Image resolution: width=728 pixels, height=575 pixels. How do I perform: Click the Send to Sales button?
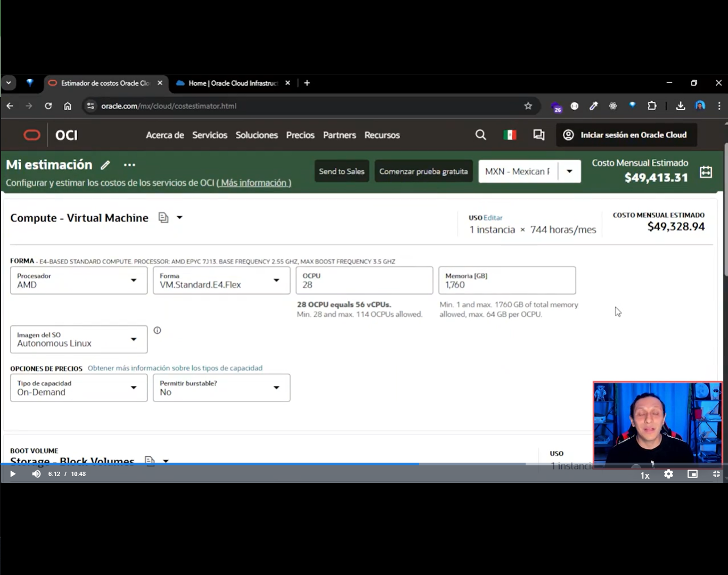(x=341, y=171)
